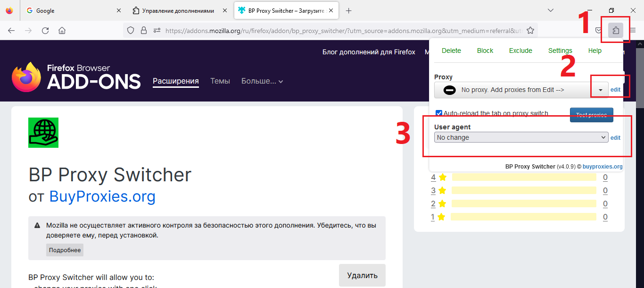Click the Подробнее button
This screenshot has height=288, width=644.
tap(65, 250)
